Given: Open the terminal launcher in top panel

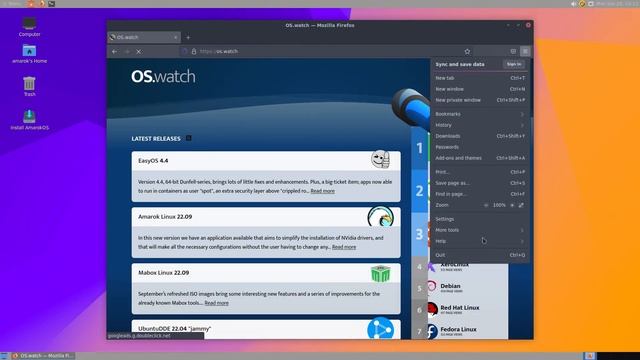Looking at the screenshot, I should [51, 4].
